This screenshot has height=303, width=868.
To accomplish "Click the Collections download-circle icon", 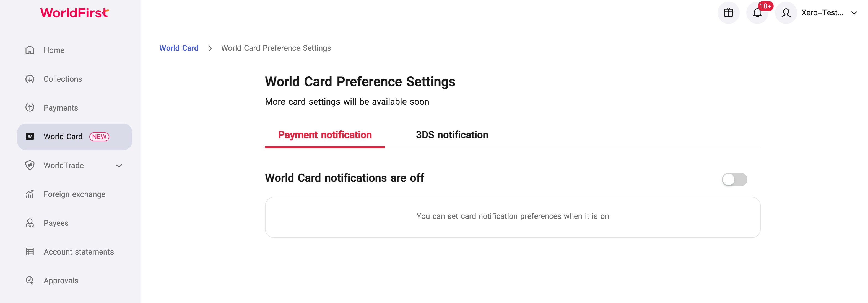I will (30, 79).
